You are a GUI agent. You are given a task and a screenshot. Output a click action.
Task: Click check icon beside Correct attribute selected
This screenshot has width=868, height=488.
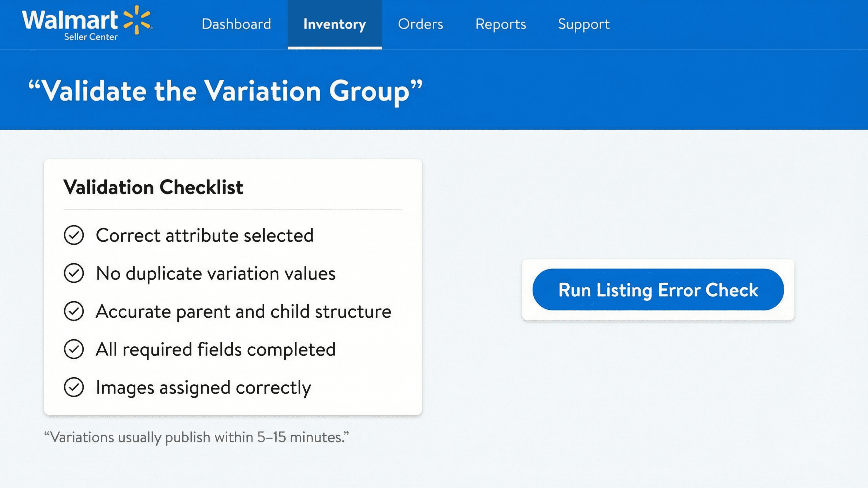point(74,235)
